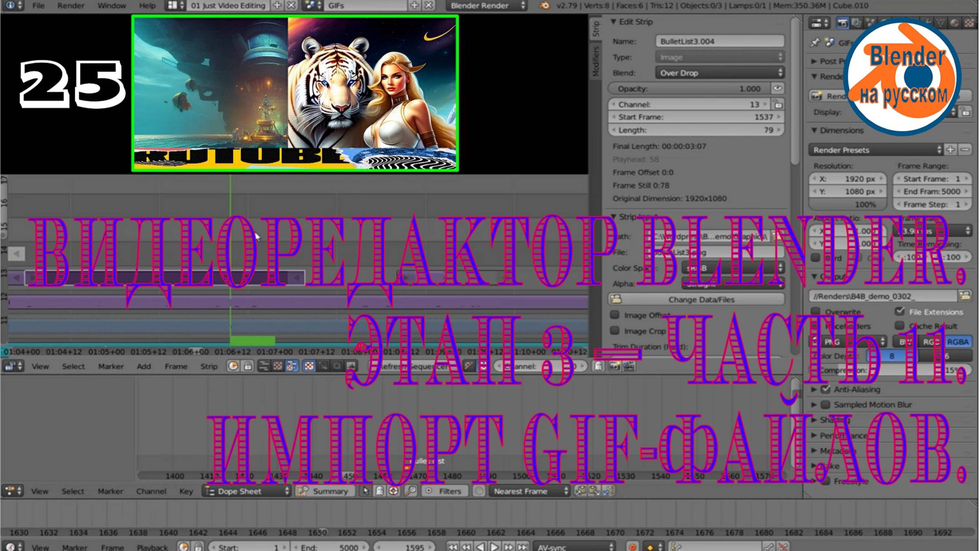Uncheck the File Extensions checkbox
The image size is (980, 551).
click(900, 311)
